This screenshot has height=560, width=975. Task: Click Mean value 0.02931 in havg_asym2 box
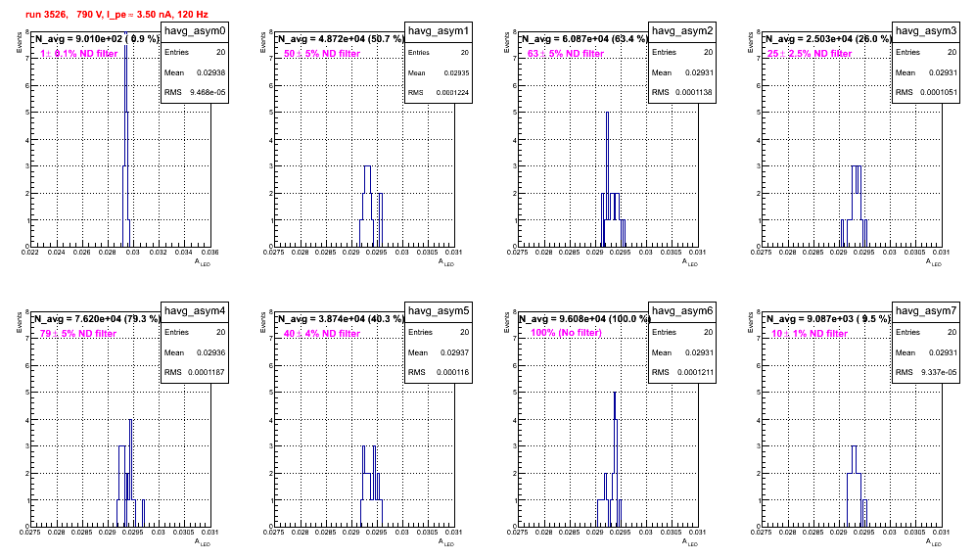(x=698, y=72)
